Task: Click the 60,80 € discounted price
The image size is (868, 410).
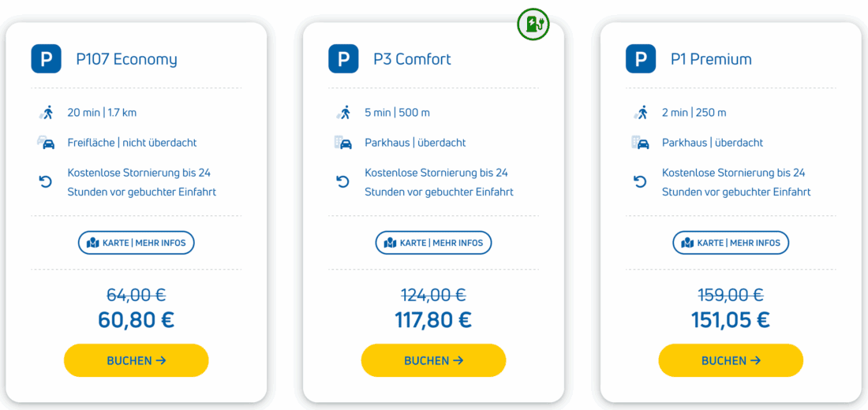Action: pyautogui.click(x=136, y=319)
